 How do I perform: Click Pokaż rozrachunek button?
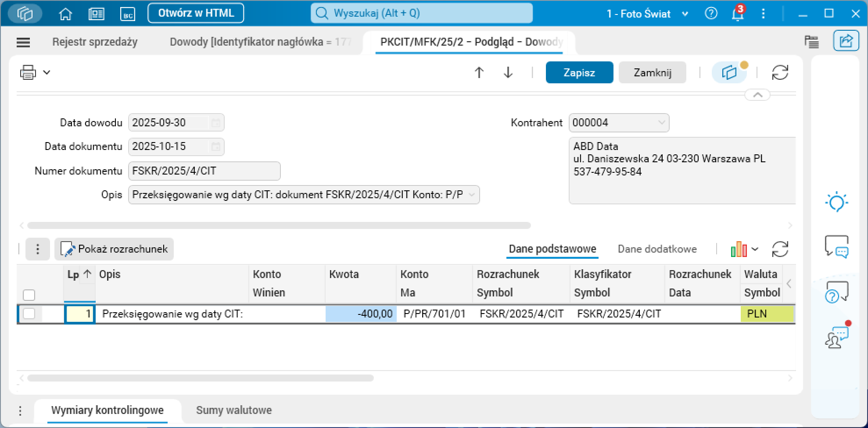pyautogui.click(x=114, y=249)
